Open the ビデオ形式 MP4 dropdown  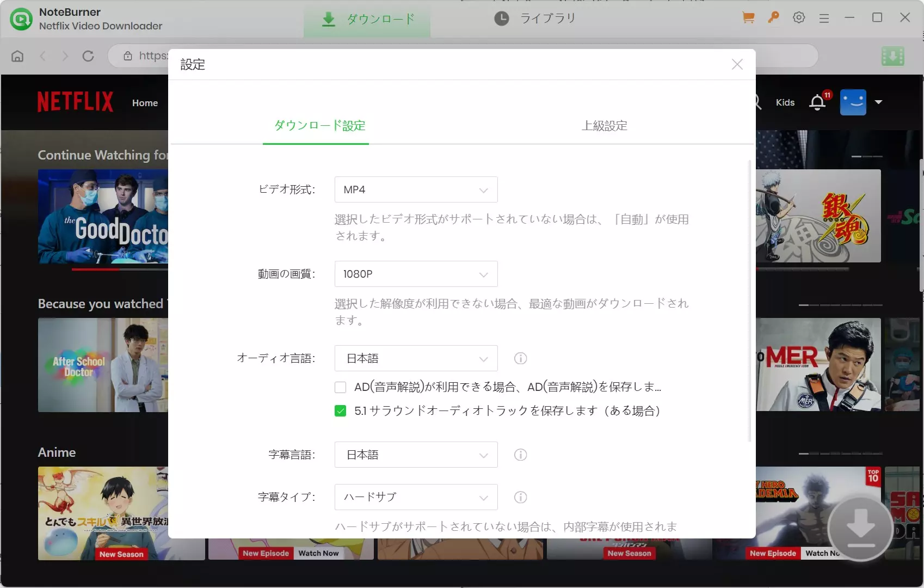click(x=416, y=189)
